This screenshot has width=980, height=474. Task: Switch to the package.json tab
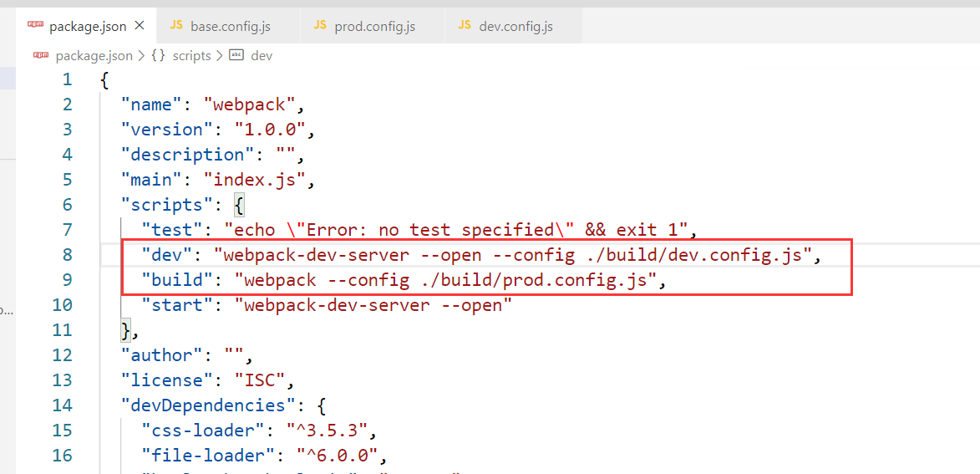(86, 26)
